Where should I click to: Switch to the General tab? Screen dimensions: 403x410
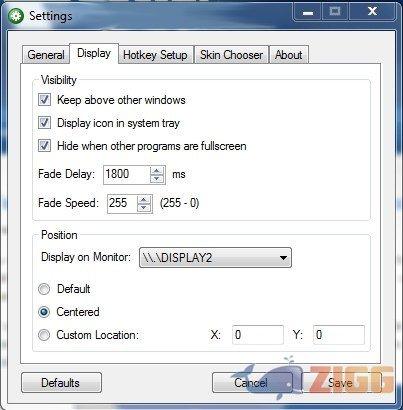(x=46, y=55)
